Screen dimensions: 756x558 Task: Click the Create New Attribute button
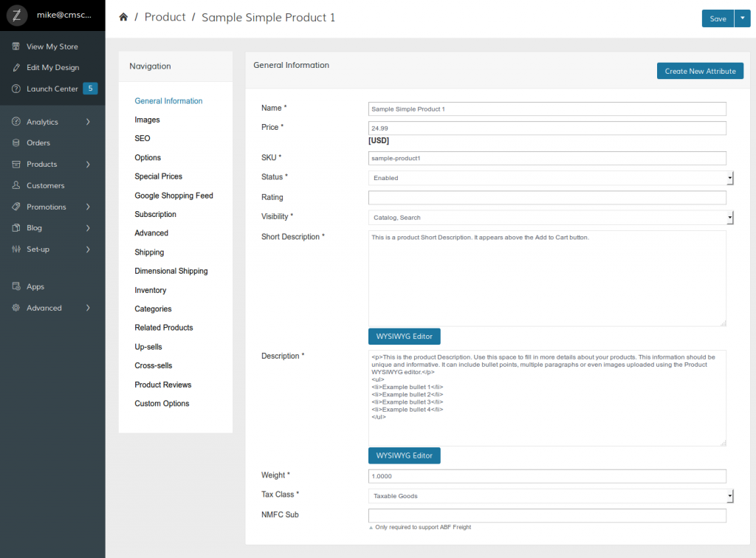click(700, 71)
